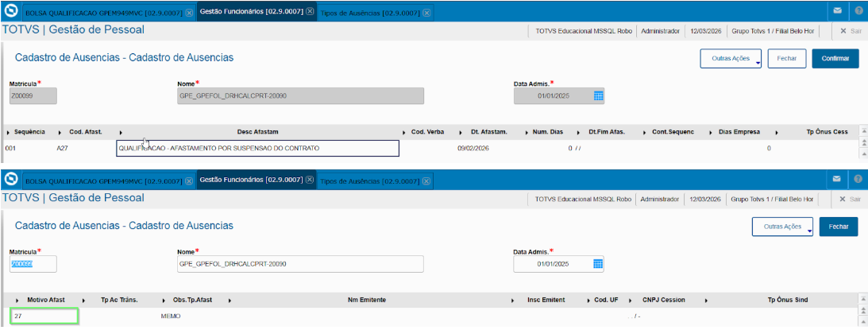The width and height of the screenshot is (868, 334).
Task: Open Outras Ações dropdown left of Confirmar
Action: (x=731, y=59)
